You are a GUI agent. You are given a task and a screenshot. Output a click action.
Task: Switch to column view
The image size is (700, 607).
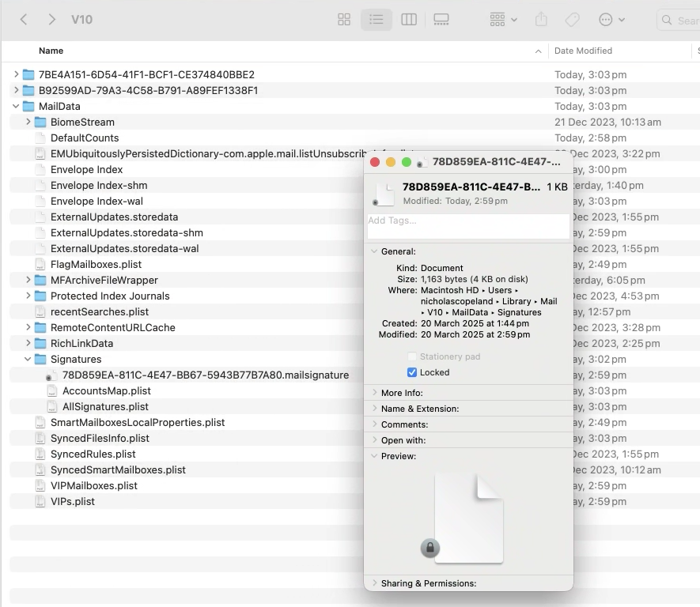(409, 20)
